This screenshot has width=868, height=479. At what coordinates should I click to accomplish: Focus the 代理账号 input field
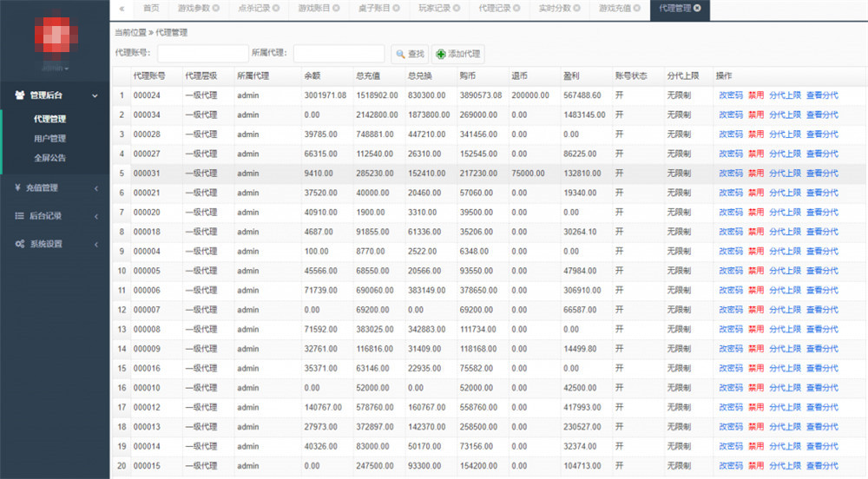tap(203, 54)
